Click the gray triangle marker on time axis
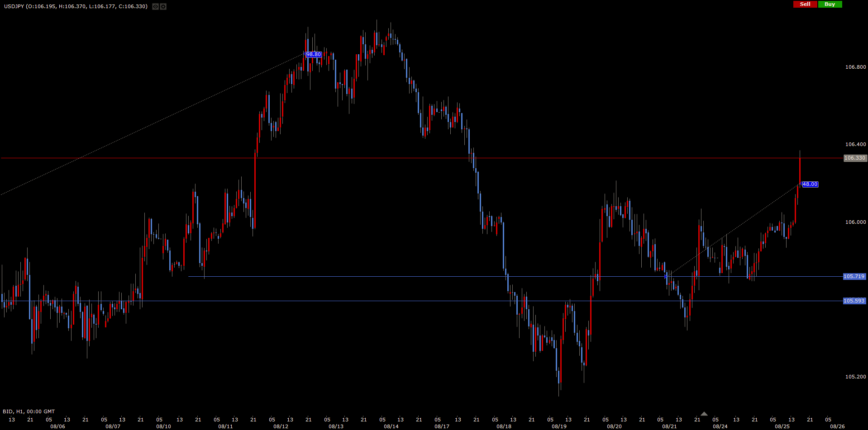The height and width of the screenshot is (430, 868). click(704, 414)
